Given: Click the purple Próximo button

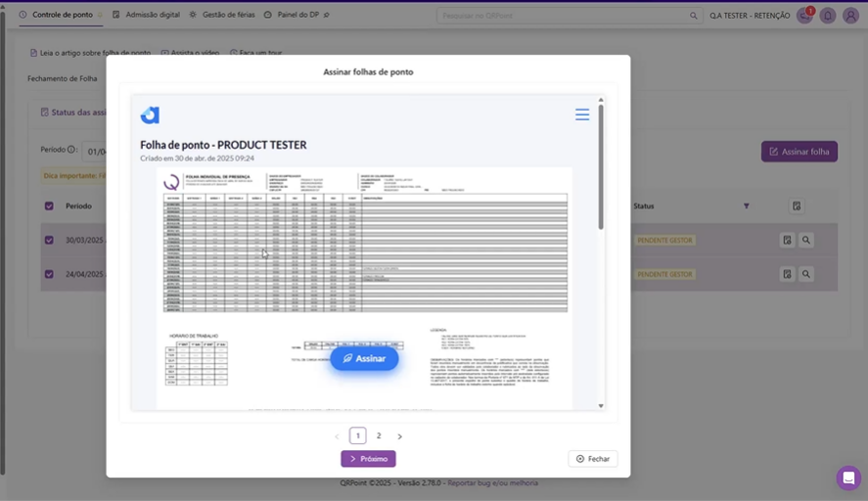Looking at the screenshot, I should click(368, 459).
